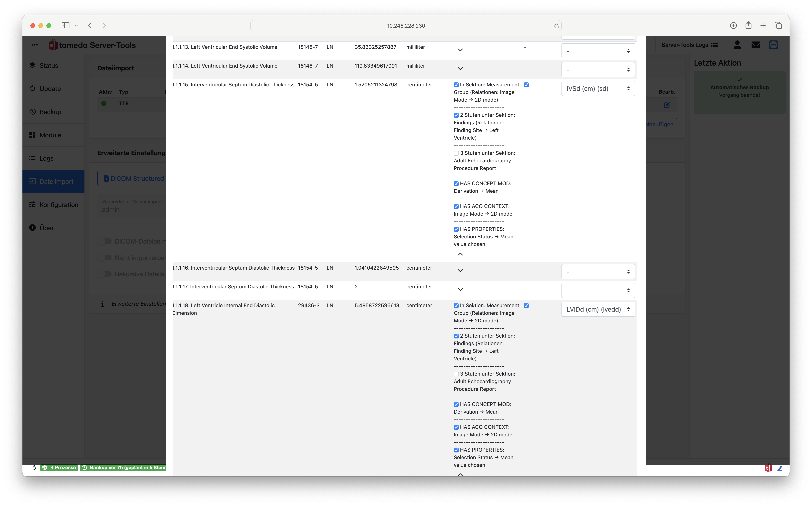
Task: Open the mapping dropdown for row 1.1.1.14
Action: coord(598,70)
